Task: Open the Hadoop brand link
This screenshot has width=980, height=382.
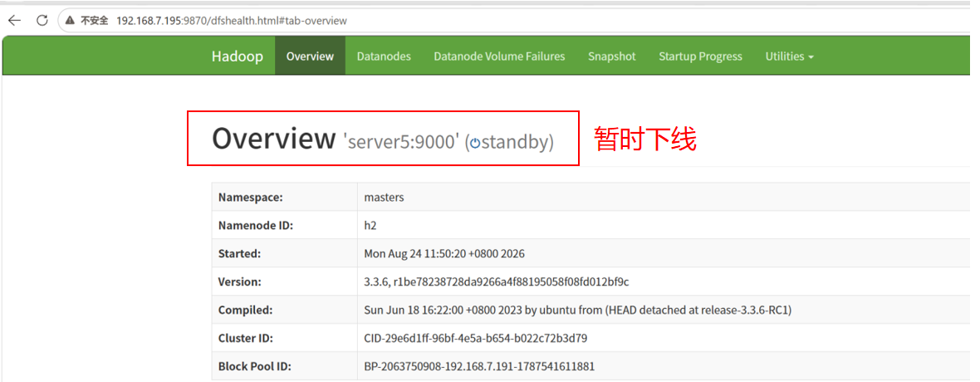Action: [237, 56]
